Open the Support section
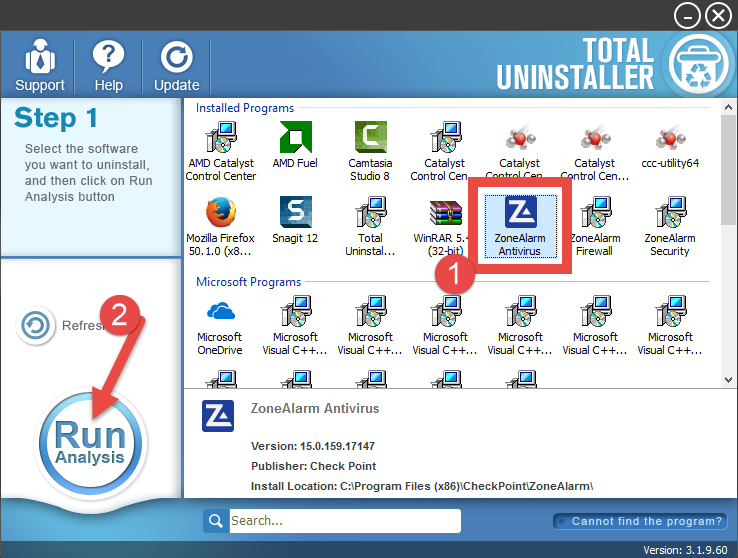The width and height of the screenshot is (738, 558). pos(40,65)
